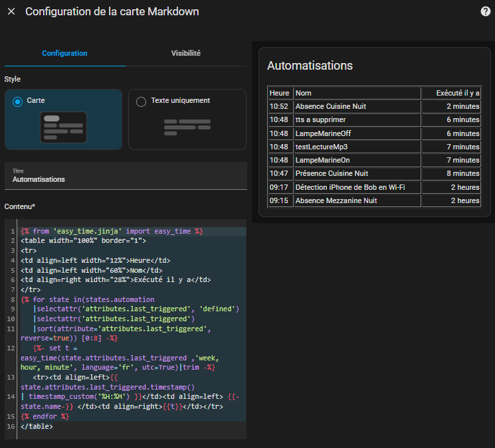
Task: Click the LampeMarineOn row name
Action: coord(322,160)
